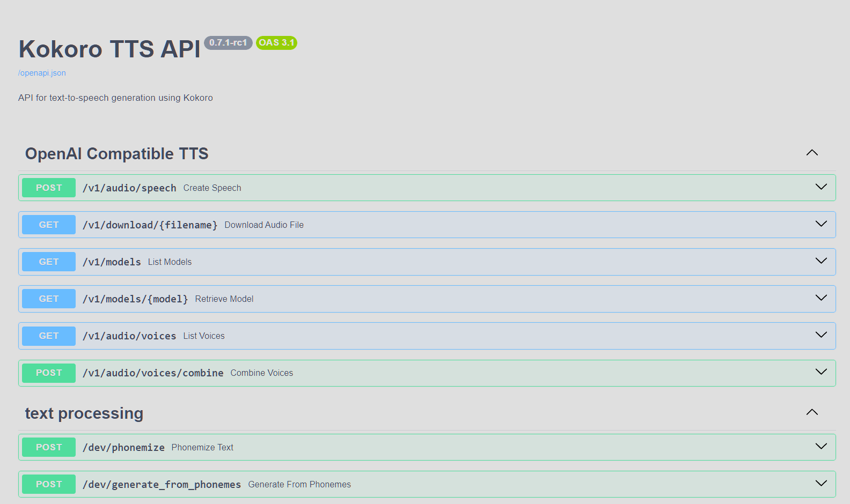The height and width of the screenshot is (504, 850).
Task: Expand the Phonemize Text endpoint chevron
Action: [821, 446]
